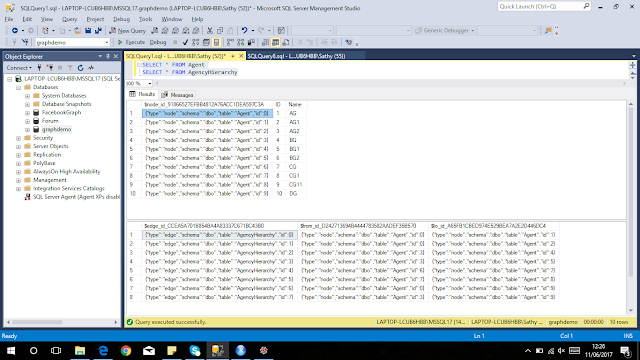Click the cell containing CG11
Image resolution: width=640 pixels, height=360 pixels.
coord(296,184)
